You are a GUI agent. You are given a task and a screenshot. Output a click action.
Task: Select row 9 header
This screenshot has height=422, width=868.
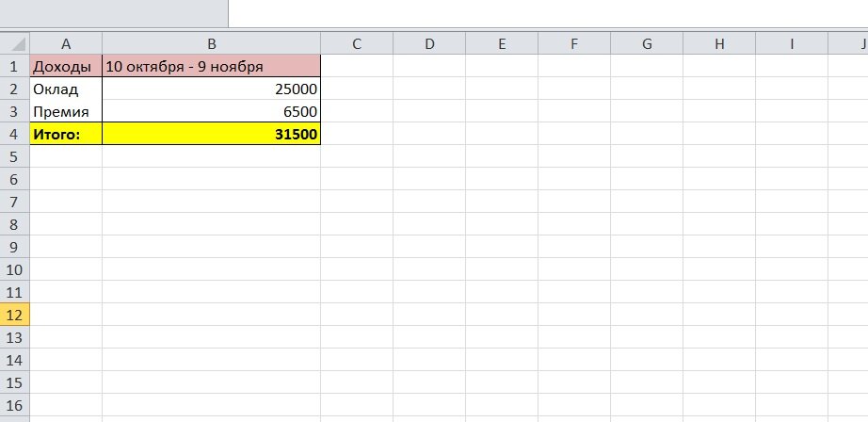pyautogui.click(x=14, y=247)
